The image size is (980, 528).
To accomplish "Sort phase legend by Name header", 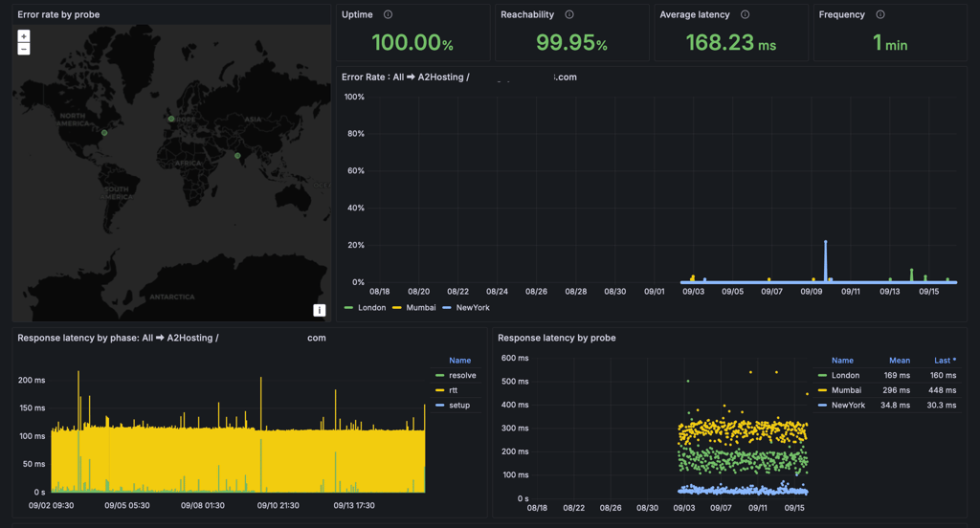I will tap(460, 361).
